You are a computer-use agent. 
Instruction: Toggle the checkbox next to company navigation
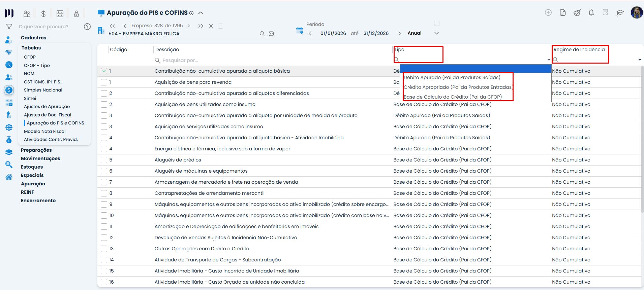click(221, 26)
